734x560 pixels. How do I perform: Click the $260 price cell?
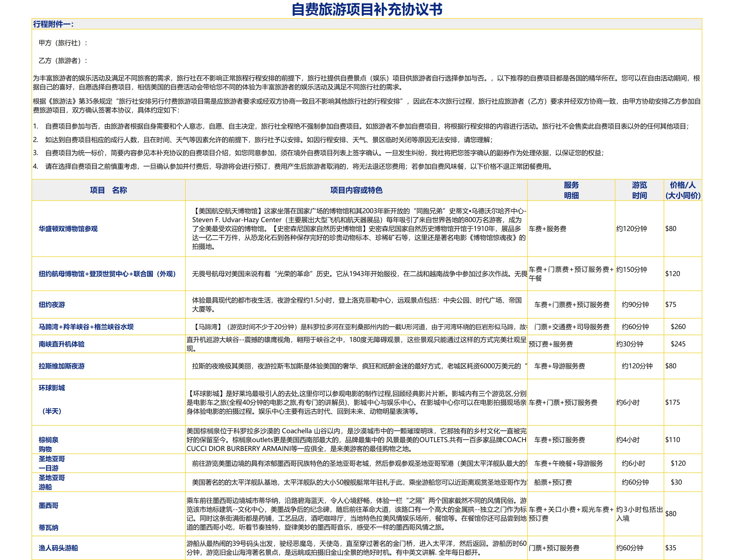point(683,327)
